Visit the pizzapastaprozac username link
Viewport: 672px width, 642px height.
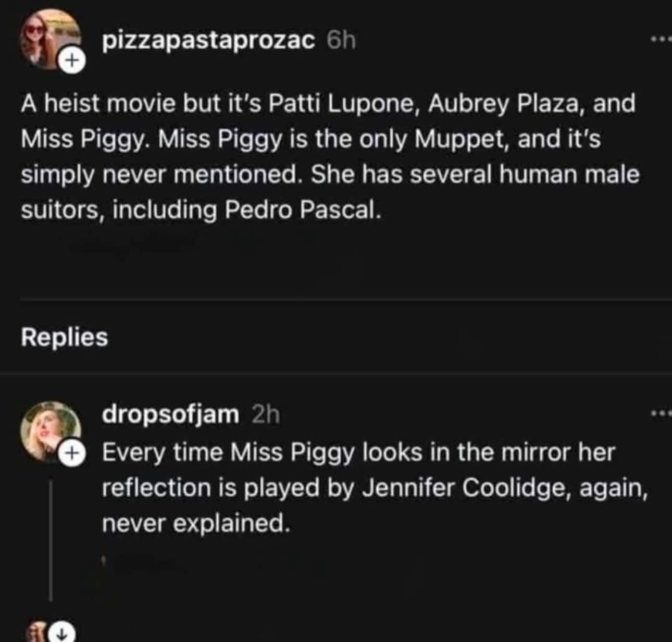pyautogui.click(x=208, y=41)
